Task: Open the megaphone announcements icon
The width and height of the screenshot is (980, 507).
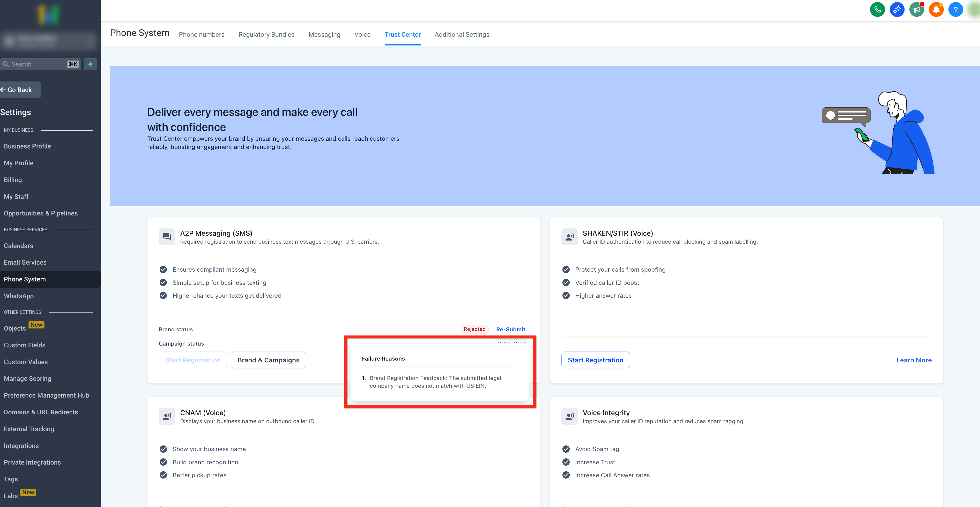Action: (916, 10)
